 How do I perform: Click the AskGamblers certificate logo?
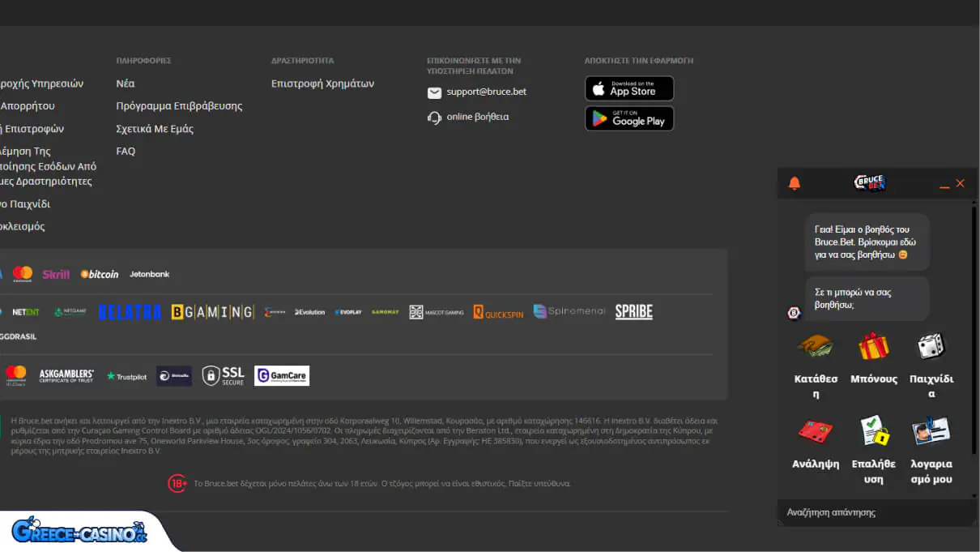click(66, 375)
